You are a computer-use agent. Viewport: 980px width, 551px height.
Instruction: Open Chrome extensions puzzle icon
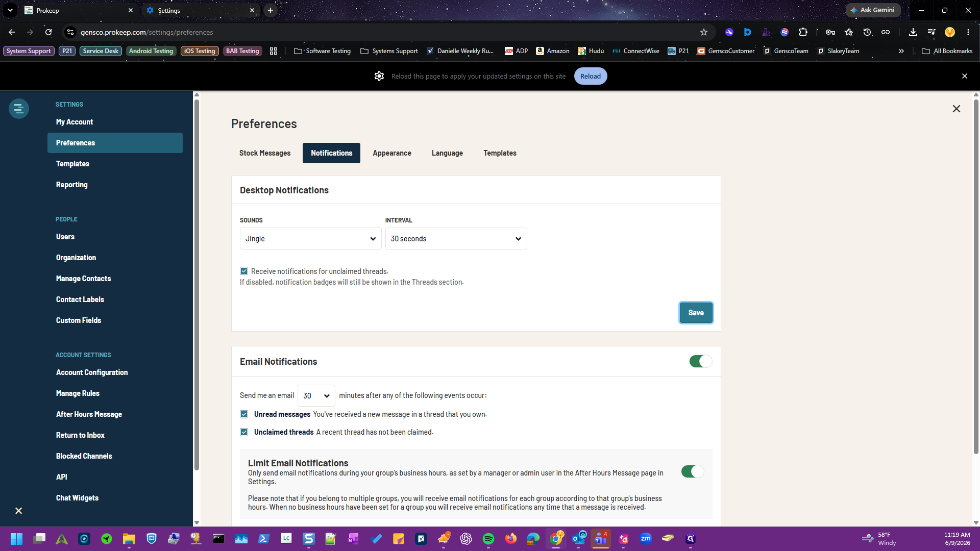tap(803, 32)
